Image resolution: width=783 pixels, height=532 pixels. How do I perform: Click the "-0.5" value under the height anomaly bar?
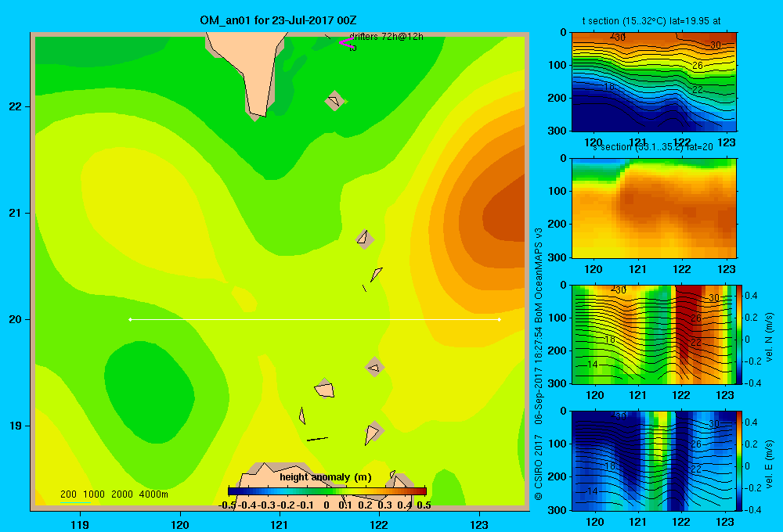pos(227,505)
